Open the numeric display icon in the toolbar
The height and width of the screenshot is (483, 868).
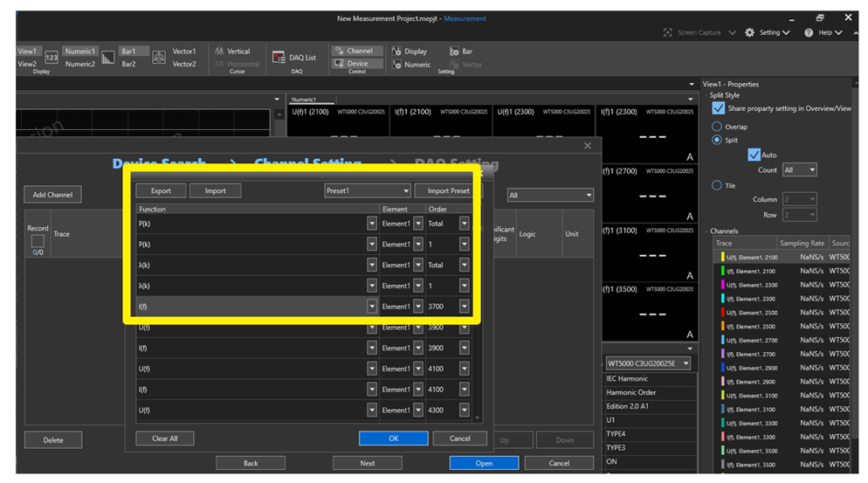(52, 57)
